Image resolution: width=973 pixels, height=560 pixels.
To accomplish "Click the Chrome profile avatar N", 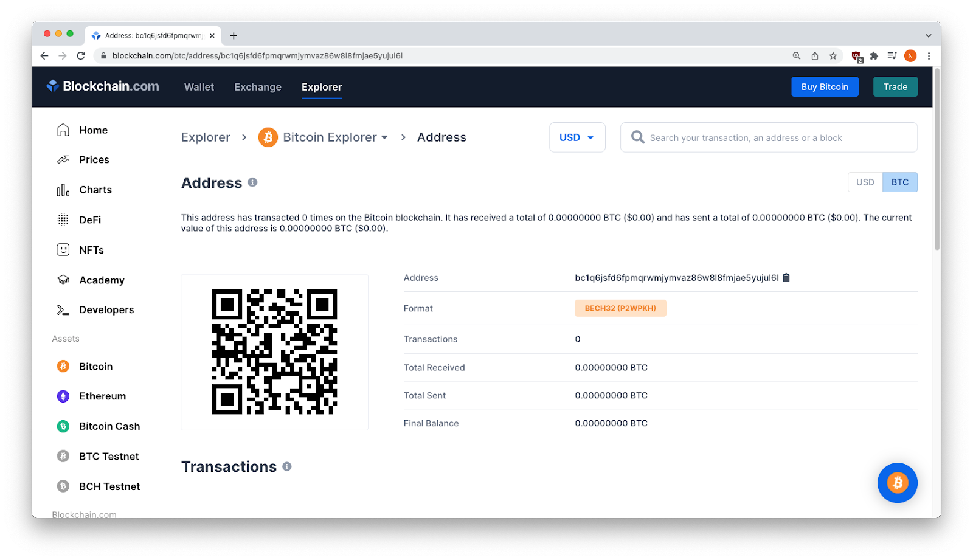I will 910,55.
